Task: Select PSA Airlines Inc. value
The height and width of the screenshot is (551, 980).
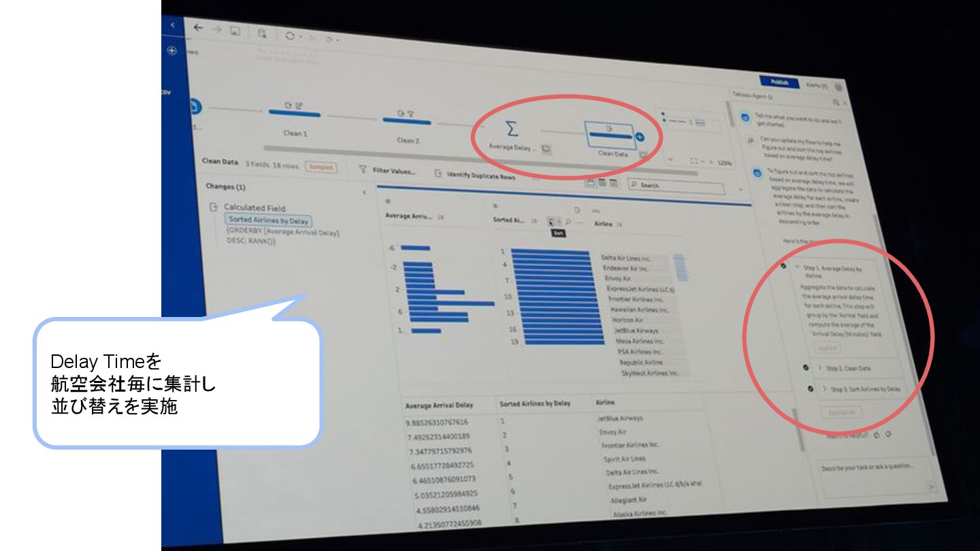Action: click(640, 352)
